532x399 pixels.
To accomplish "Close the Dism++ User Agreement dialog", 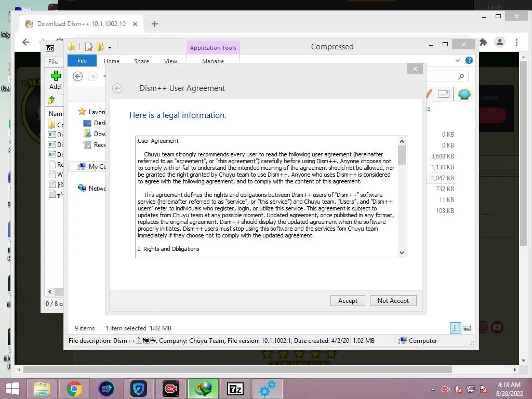I will 415,69.
